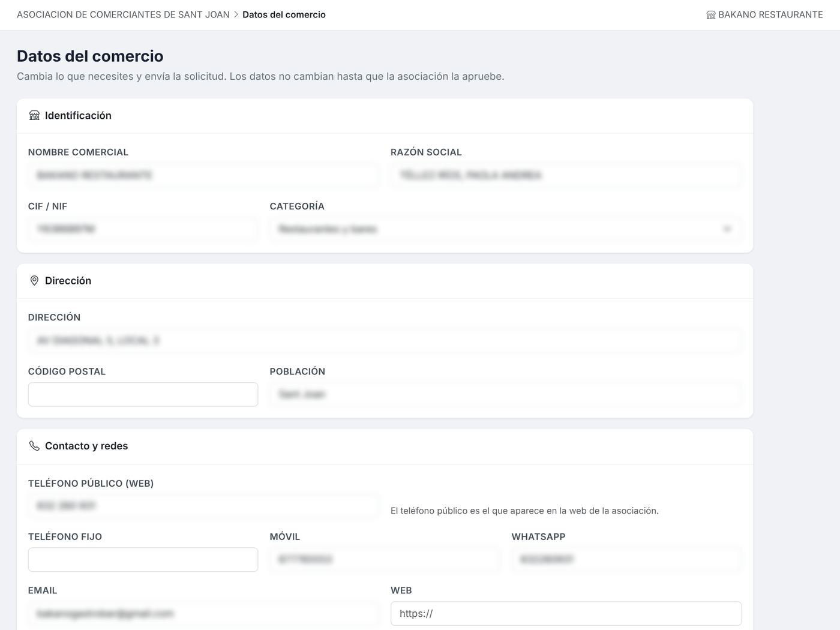Click the NOMBRE COMERCIAL label
The width and height of the screenshot is (840, 630).
[78, 152]
